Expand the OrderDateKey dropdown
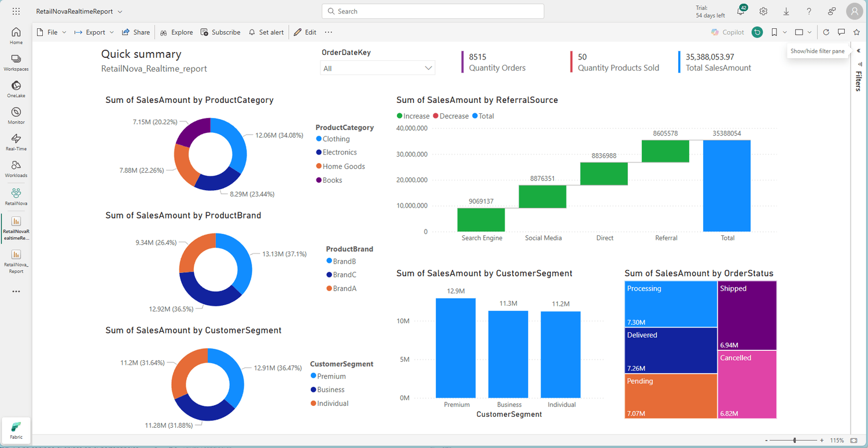The image size is (868, 448). click(x=428, y=68)
